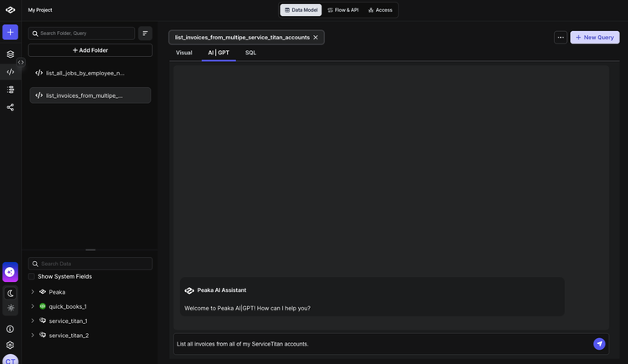Switch to the Data Model tab

point(301,10)
